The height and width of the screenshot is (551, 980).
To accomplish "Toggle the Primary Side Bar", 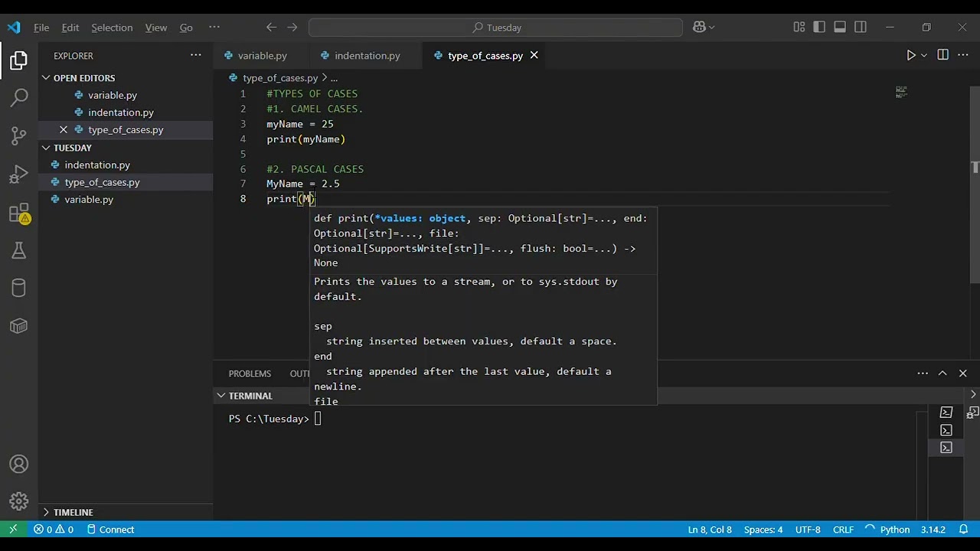I will 819,27.
